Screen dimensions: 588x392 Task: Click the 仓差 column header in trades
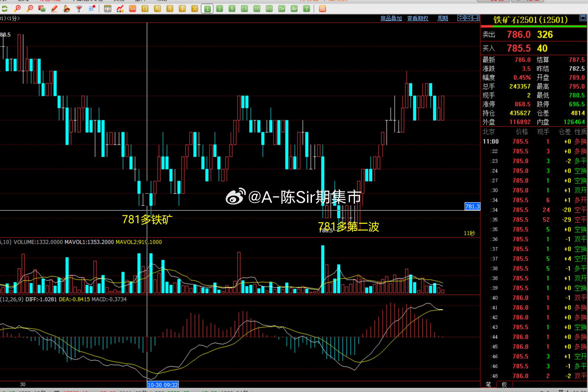tap(564, 132)
